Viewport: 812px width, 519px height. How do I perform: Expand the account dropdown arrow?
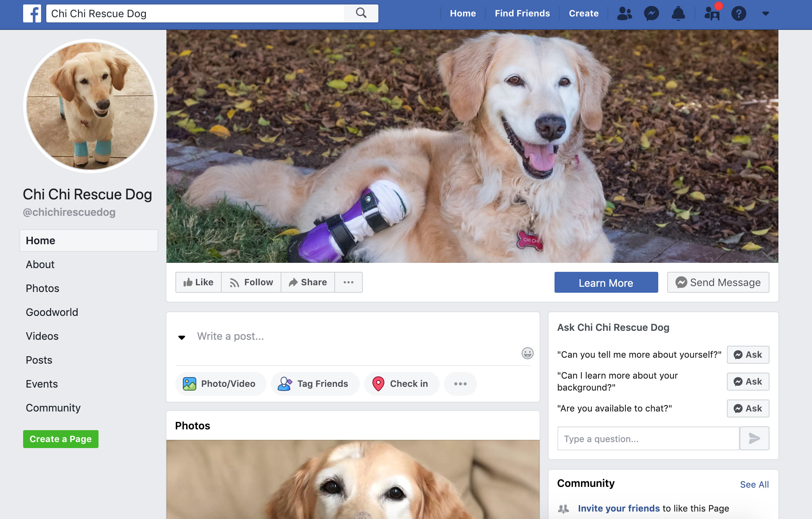[x=766, y=14]
